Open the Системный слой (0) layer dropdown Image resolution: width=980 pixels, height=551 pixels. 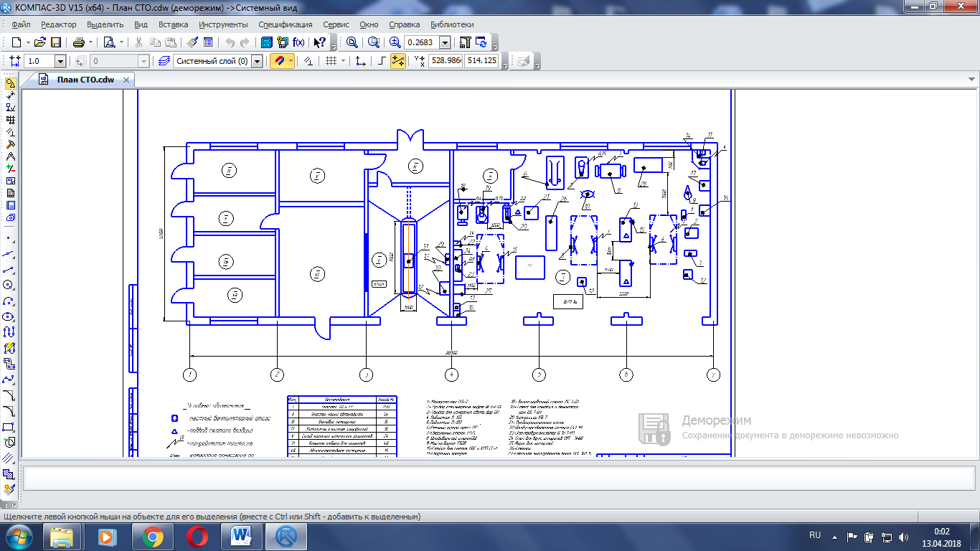click(x=258, y=62)
